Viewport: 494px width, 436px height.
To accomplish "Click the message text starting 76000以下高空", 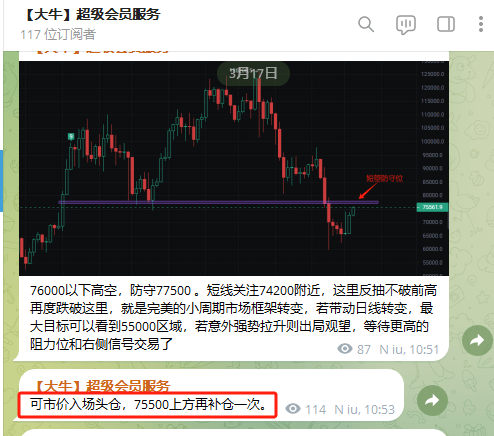I will pyautogui.click(x=233, y=317).
